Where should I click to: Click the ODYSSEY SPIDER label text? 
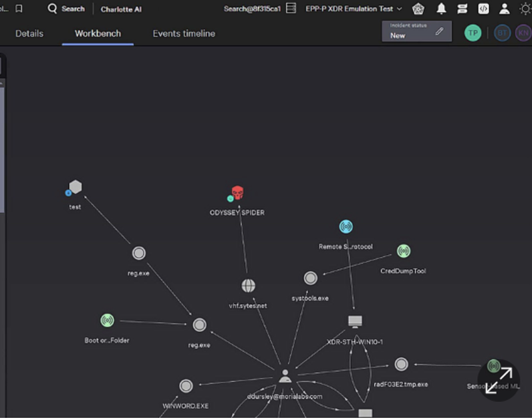point(237,212)
